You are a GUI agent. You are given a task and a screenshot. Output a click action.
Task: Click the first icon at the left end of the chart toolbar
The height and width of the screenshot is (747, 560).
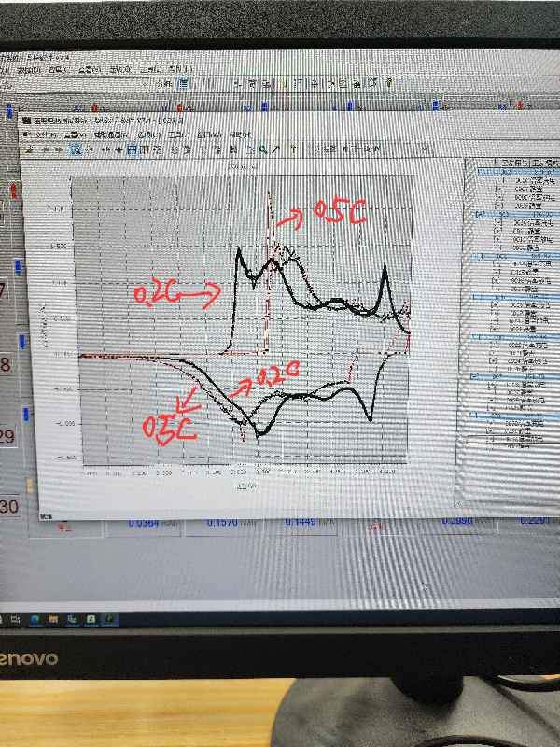click(x=29, y=150)
